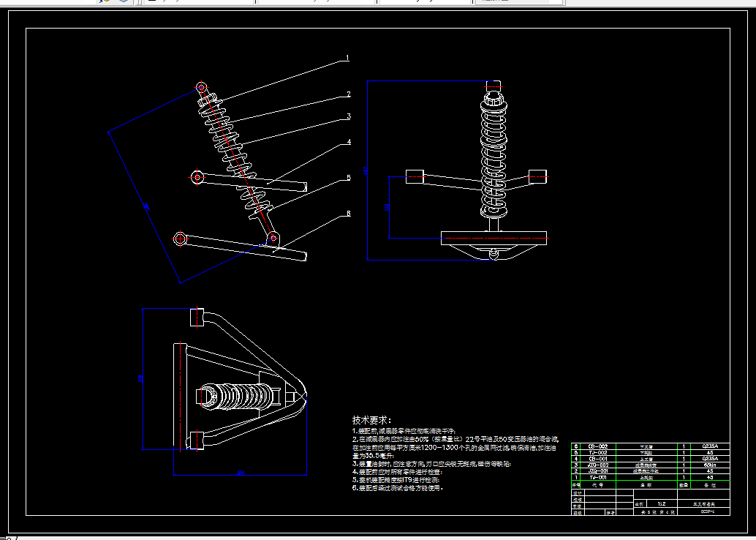The image size is (756, 540).
Task: Select the JZQ-001 code cell in the parts list
Action: click(598, 471)
